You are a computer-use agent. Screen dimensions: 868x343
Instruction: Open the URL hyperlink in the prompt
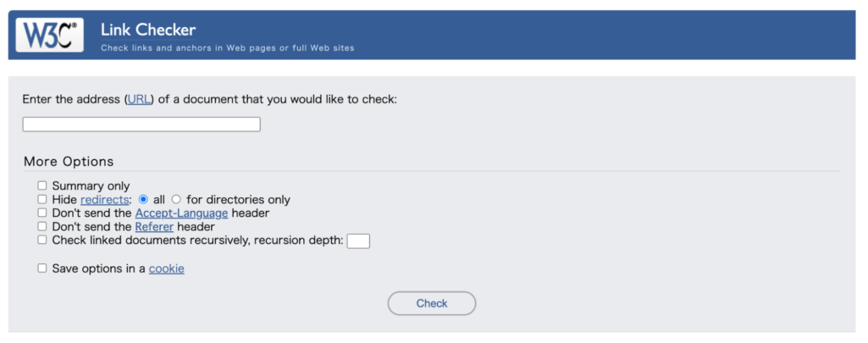pyautogui.click(x=139, y=99)
